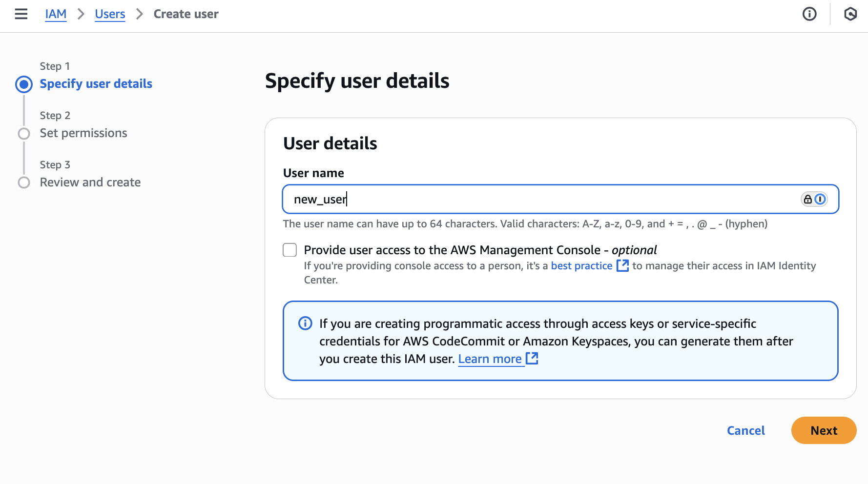
Task: Open the Set permissions step
Action: pyautogui.click(x=83, y=133)
